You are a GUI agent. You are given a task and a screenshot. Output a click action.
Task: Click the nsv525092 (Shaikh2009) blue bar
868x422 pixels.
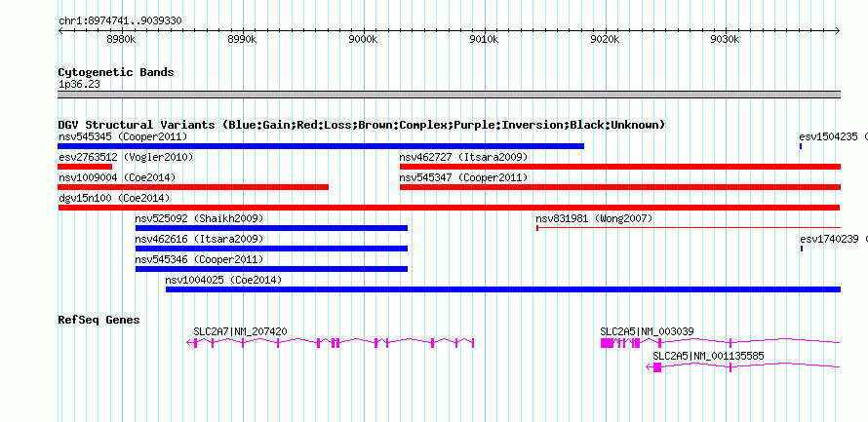(271, 228)
